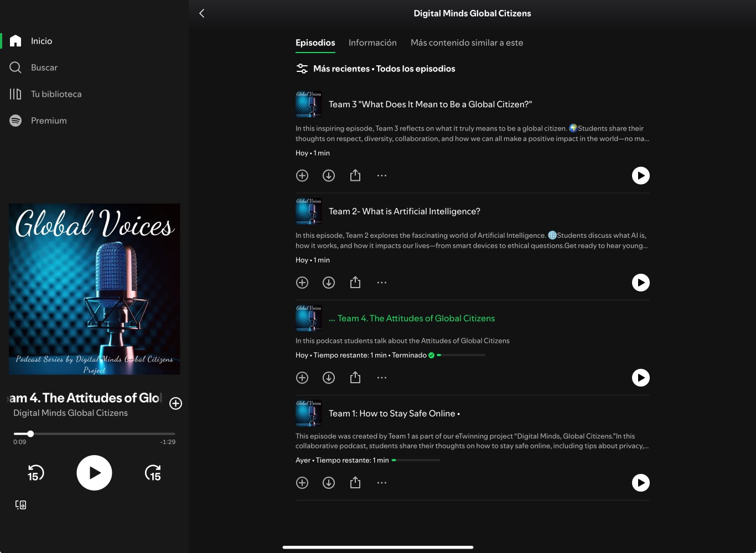Open the Más recientes sort filter options
This screenshot has width=756, height=553.
point(302,69)
